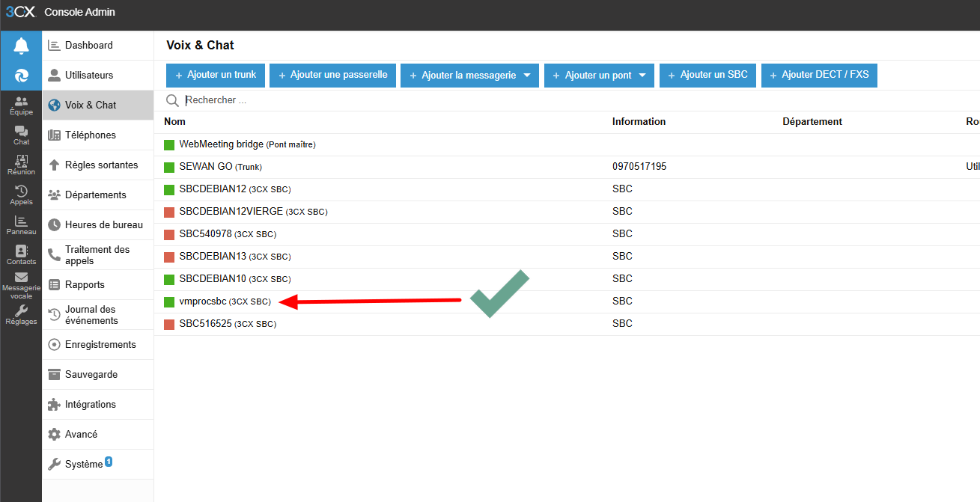Open Règles sortantes menu item
The height and width of the screenshot is (502, 980).
tap(98, 165)
